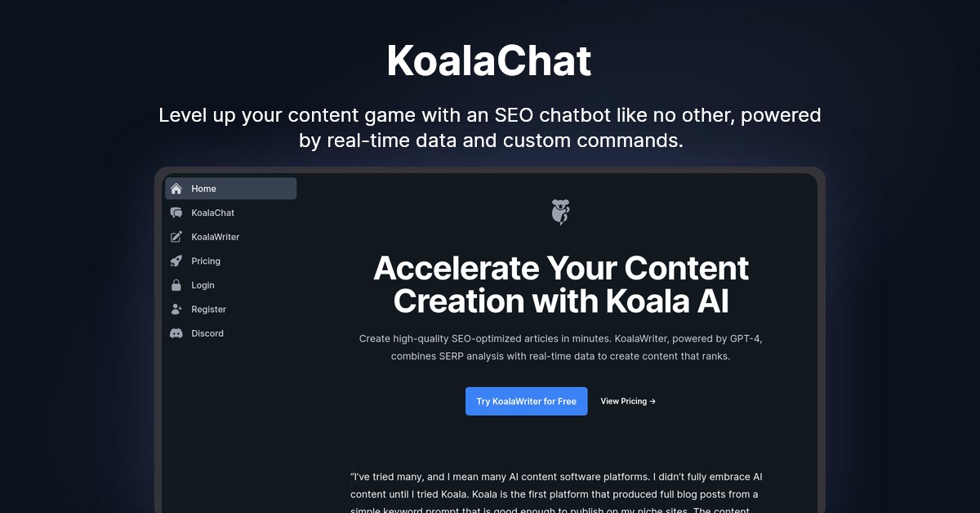Click the KoalaWriter pencil edit icon
The image size is (980, 513).
(176, 237)
